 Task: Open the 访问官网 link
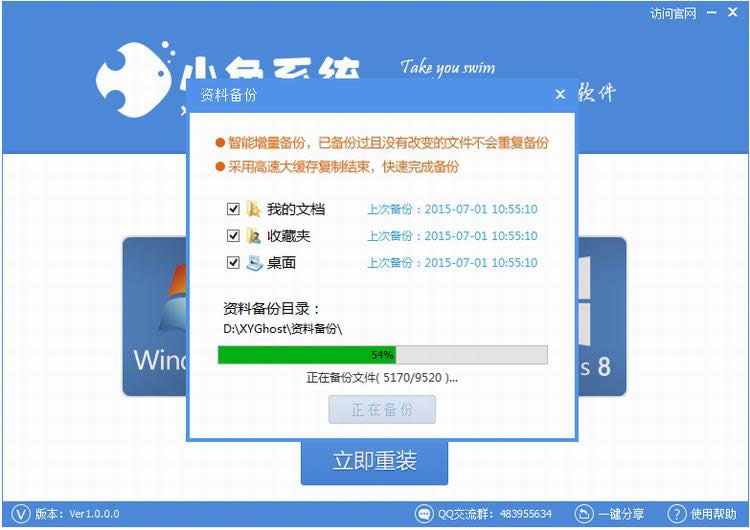(673, 13)
